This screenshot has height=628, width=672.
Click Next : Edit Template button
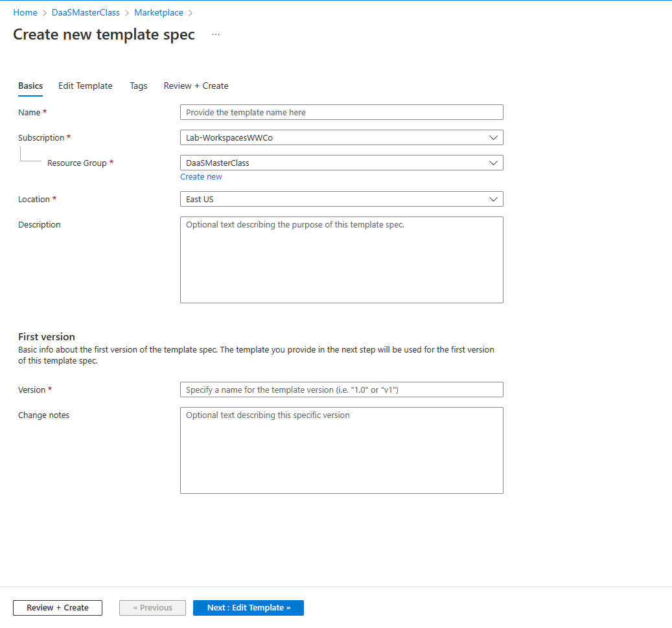[x=248, y=608]
